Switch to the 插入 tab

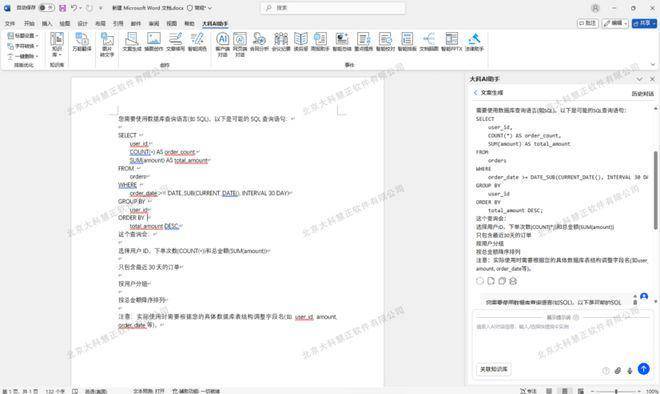pyautogui.click(x=47, y=24)
